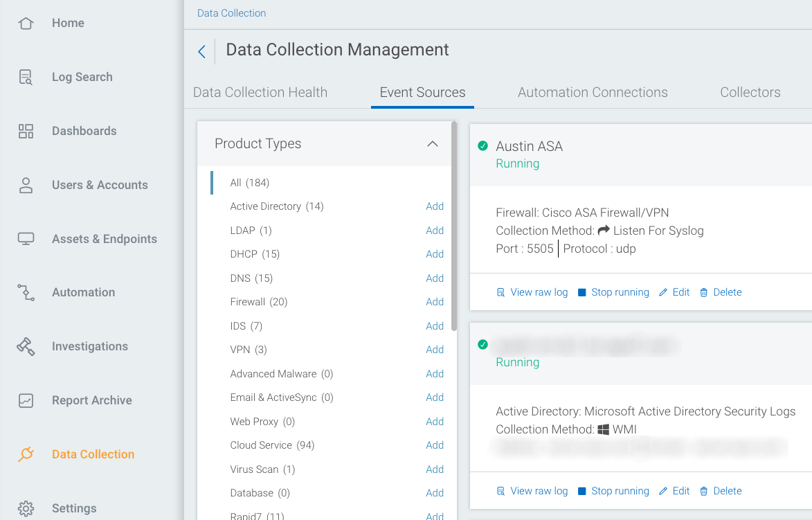This screenshot has width=812, height=520.
Task: Add an LDAP event source
Action: tap(435, 231)
